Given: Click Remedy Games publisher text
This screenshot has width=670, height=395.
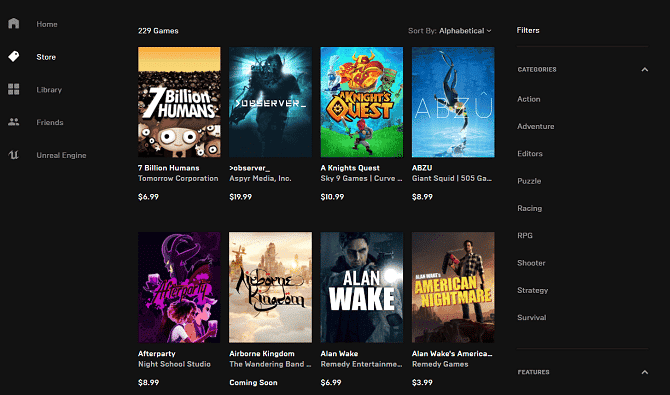Looking at the screenshot, I should tap(440, 364).
